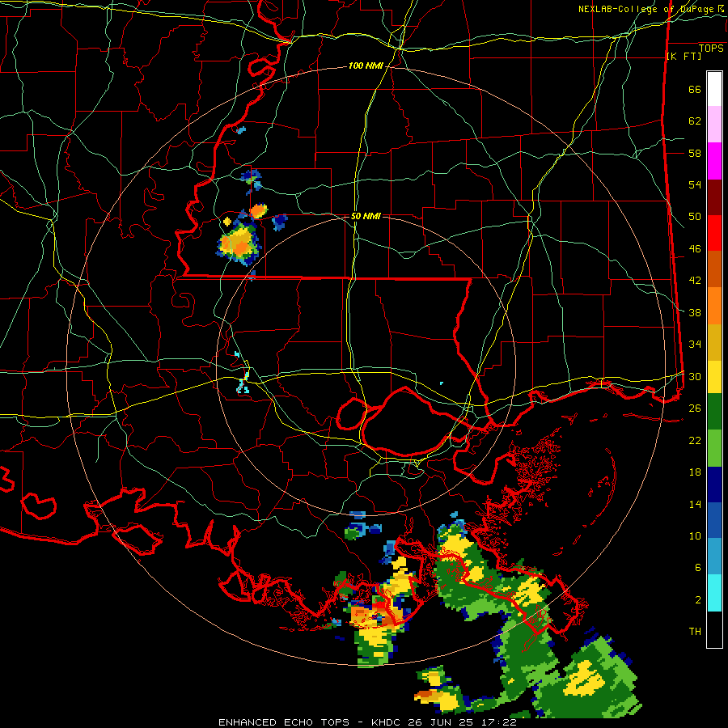Click the 17:22 timestamp in the caption
Screen dimensions: 728x728
[x=500, y=722]
